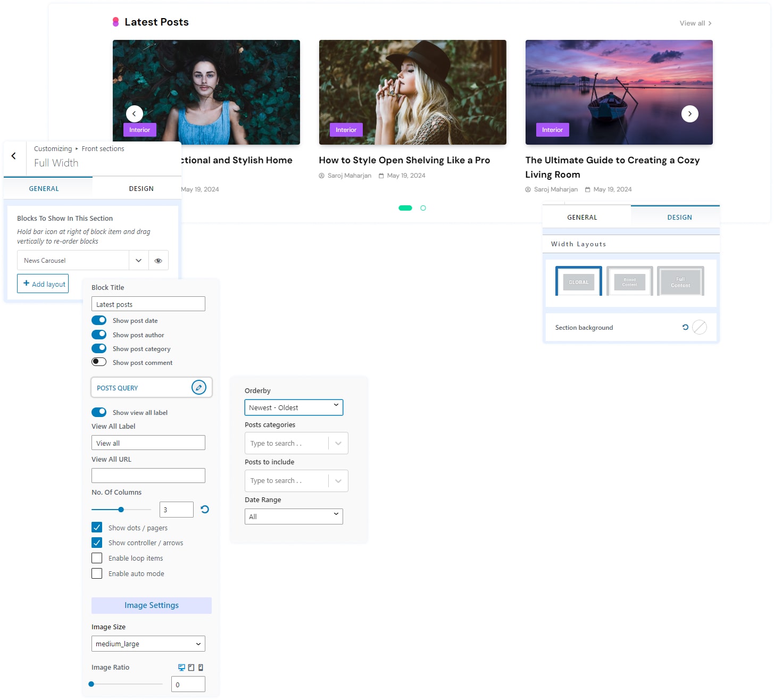774x700 pixels.
Task: Switch to the Design tab beside General
Action: (141, 189)
